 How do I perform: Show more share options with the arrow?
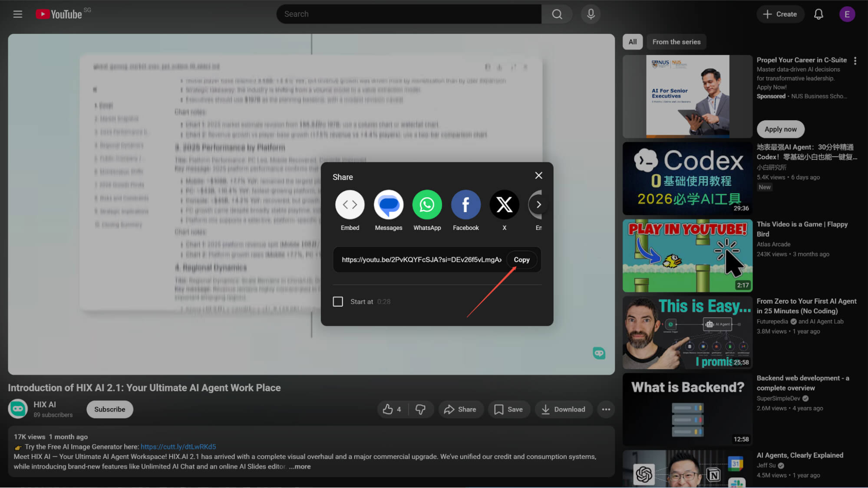(x=538, y=205)
